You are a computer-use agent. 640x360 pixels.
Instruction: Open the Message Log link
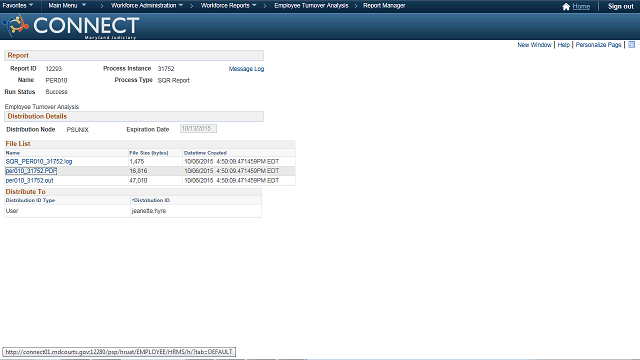[246, 69]
